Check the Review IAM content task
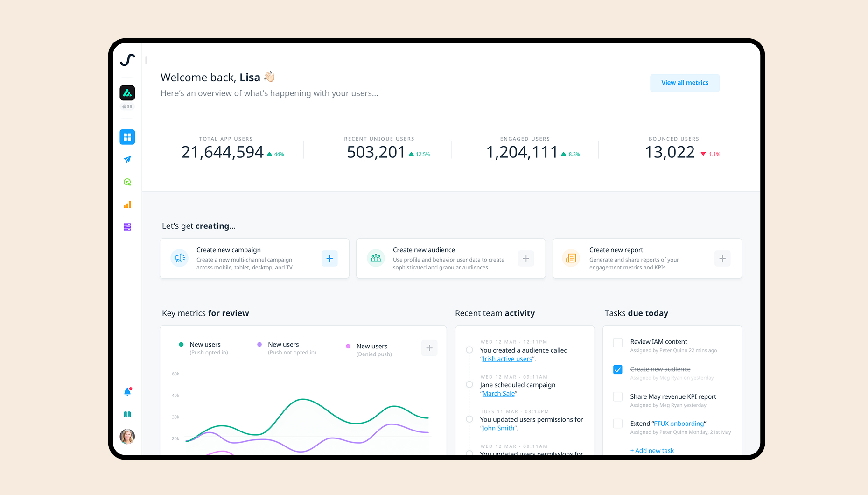The image size is (868, 495). tap(618, 342)
